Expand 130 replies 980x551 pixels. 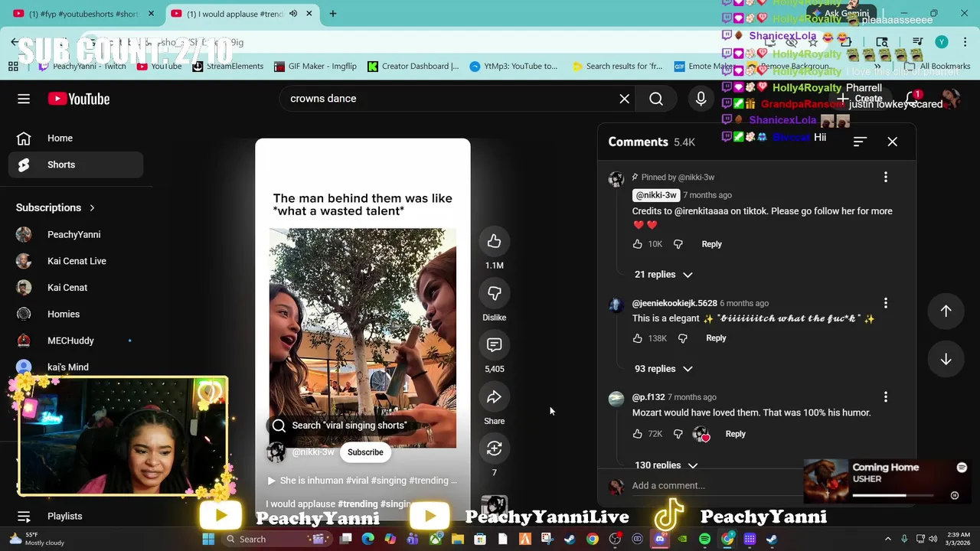666,465
